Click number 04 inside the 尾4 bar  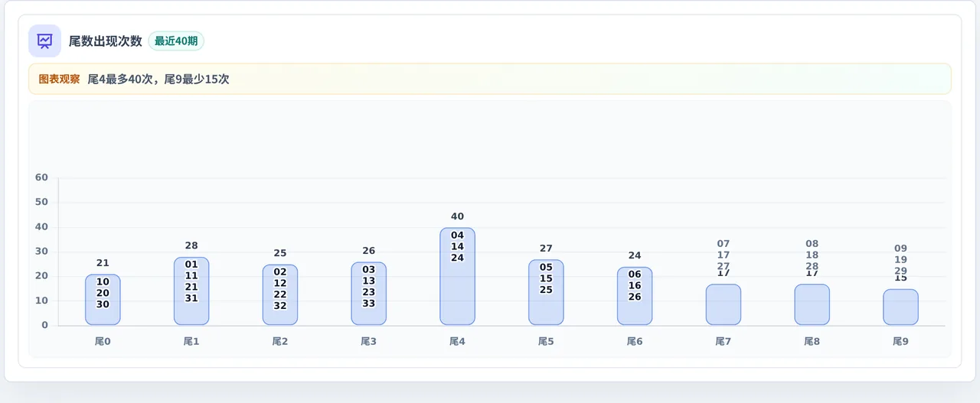coord(457,236)
